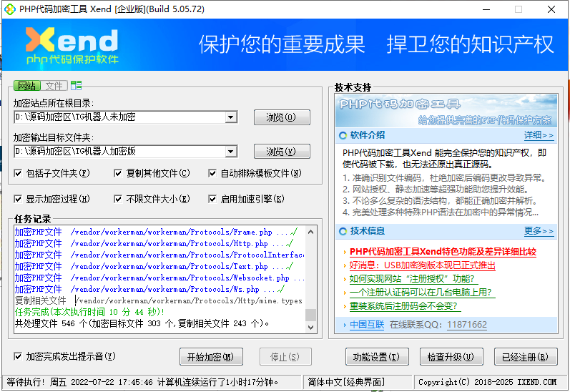The image size is (570, 392).
Task: Click 浏览(V) browse button
Action: [282, 151]
